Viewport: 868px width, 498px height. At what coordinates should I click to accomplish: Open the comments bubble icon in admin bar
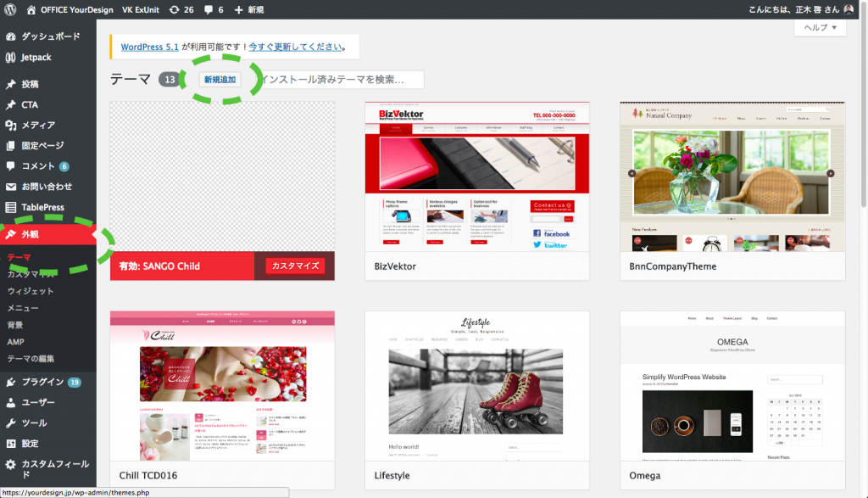(209, 9)
